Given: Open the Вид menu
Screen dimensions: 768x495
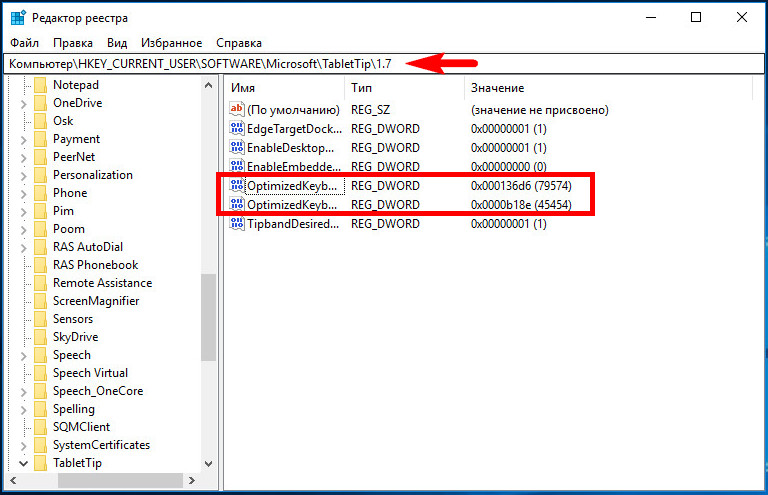Looking at the screenshot, I should click(x=117, y=43).
